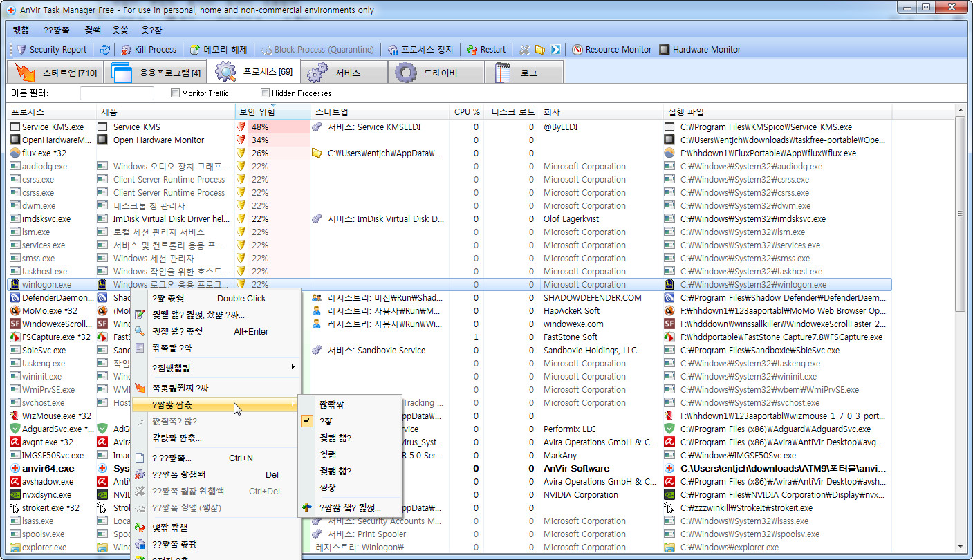Choose the Alt+Enter context menu entry
The image size is (973, 560).
[216, 332]
